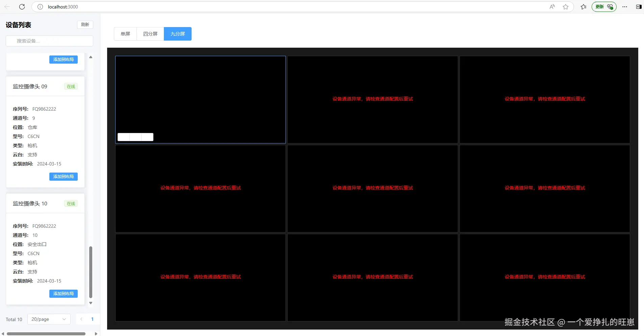This screenshot has height=336, width=644.
Task: Reload the page with the browser refresh icon
Action: tap(22, 7)
